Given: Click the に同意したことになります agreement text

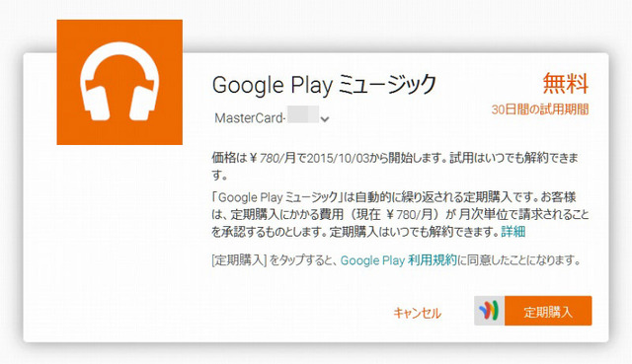Looking at the screenshot, I should click(x=518, y=260).
